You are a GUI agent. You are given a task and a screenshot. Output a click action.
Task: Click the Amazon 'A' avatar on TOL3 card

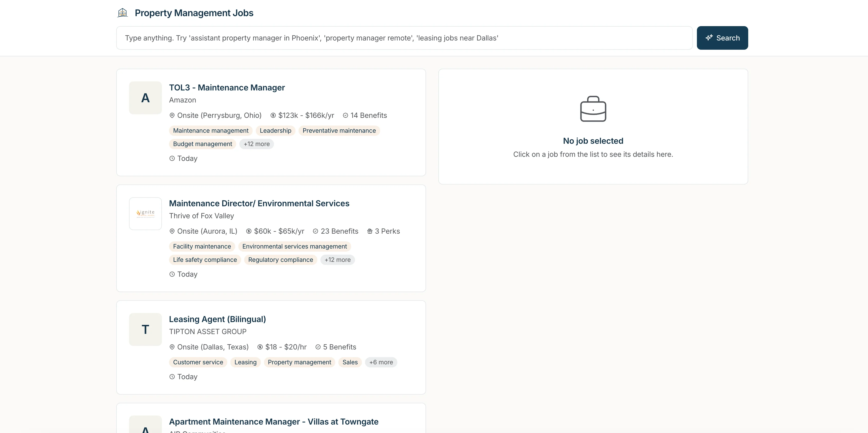(145, 98)
